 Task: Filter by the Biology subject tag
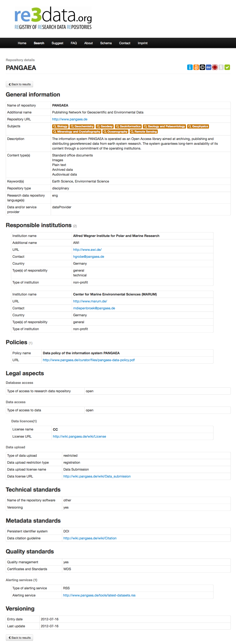60,126
